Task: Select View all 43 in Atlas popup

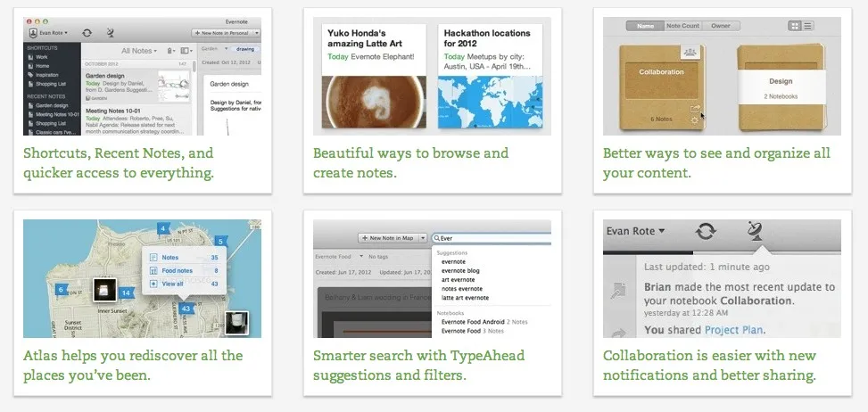Action: pyautogui.click(x=185, y=284)
